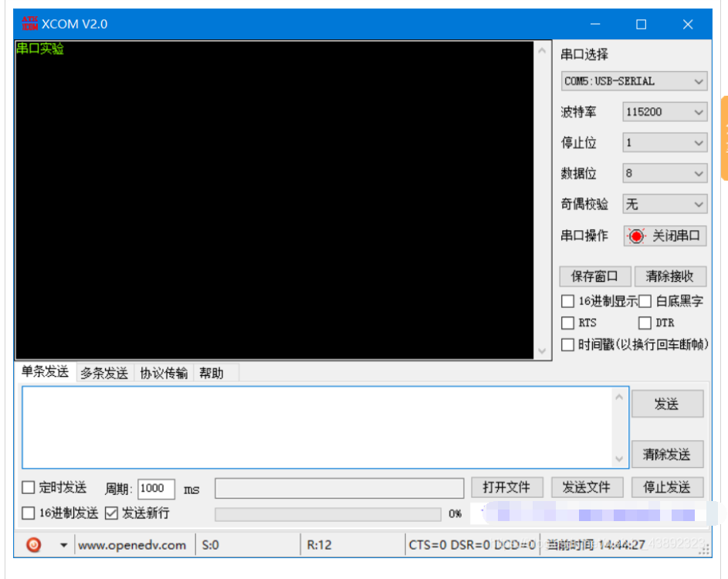Click the 当前时间 clock in status bar
Screen dimensions: 728x579
[x=596, y=544]
